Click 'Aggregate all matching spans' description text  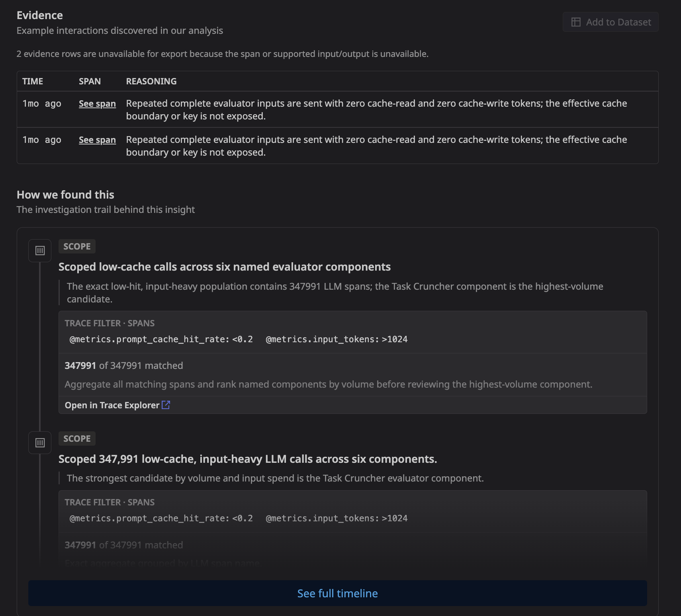pos(329,384)
